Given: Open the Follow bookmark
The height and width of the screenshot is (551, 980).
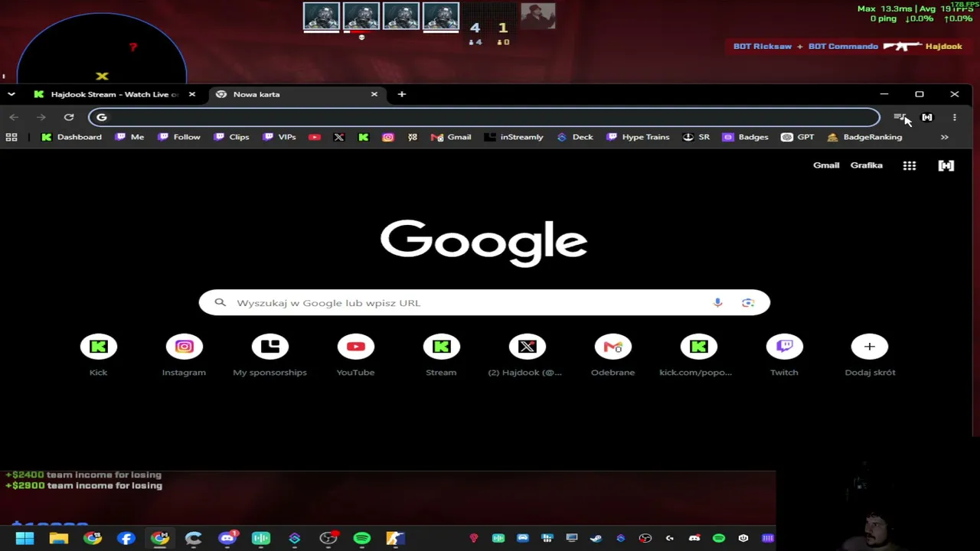Looking at the screenshot, I should point(179,137).
